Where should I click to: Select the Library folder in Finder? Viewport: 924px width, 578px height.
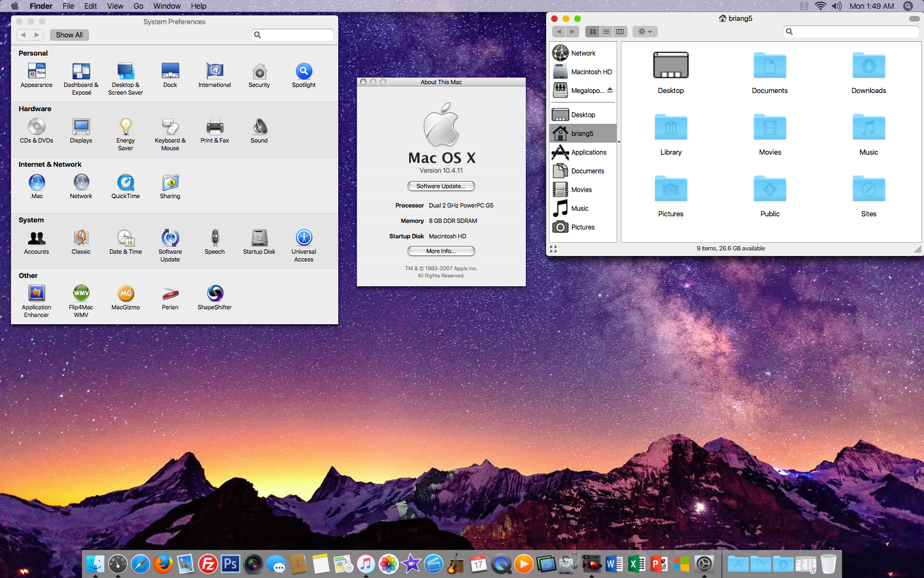click(671, 134)
